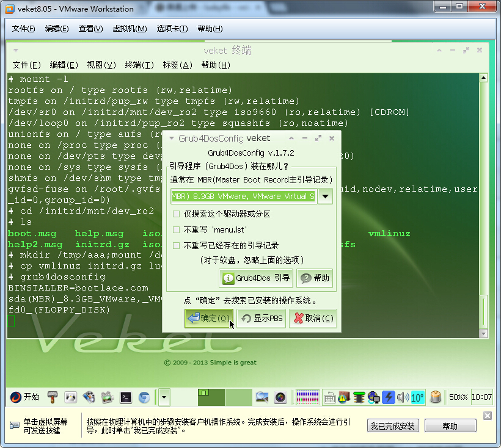The width and height of the screenshot is (501, 448).
Task: Open the Grub4DosConfig window menu triangle
Action: (172, 138)
